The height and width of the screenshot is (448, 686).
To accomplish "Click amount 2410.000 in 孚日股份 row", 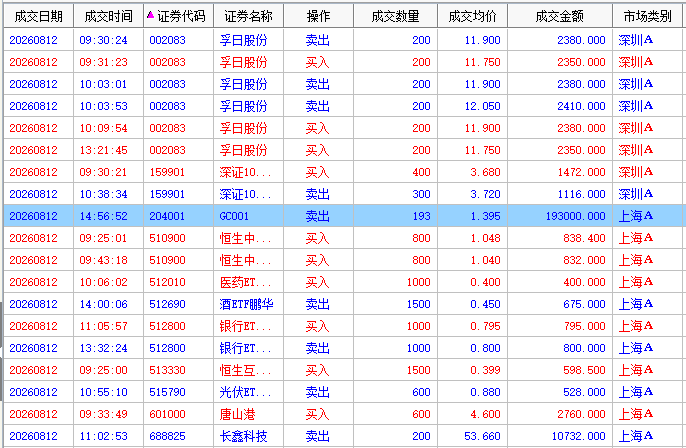I will 581,106.
